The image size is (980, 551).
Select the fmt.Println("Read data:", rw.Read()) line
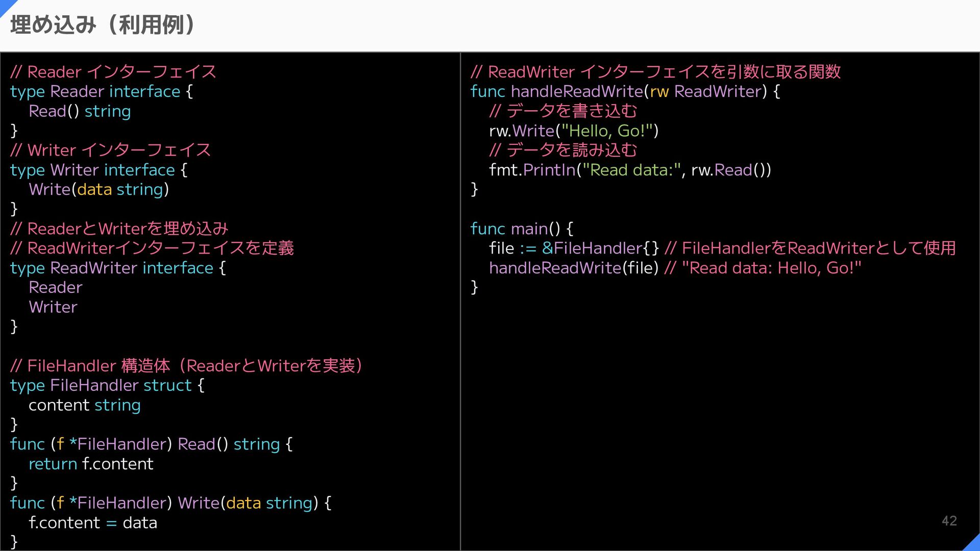(630, 170)
